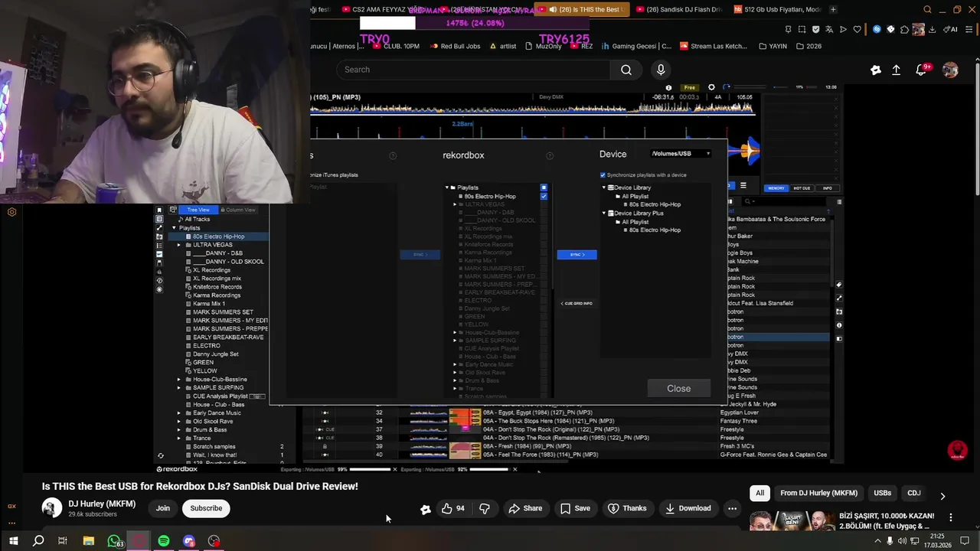This screenshot has height=551, width=980.
Task: Click the YouTube search magnifier button
Action: (626, 70)
